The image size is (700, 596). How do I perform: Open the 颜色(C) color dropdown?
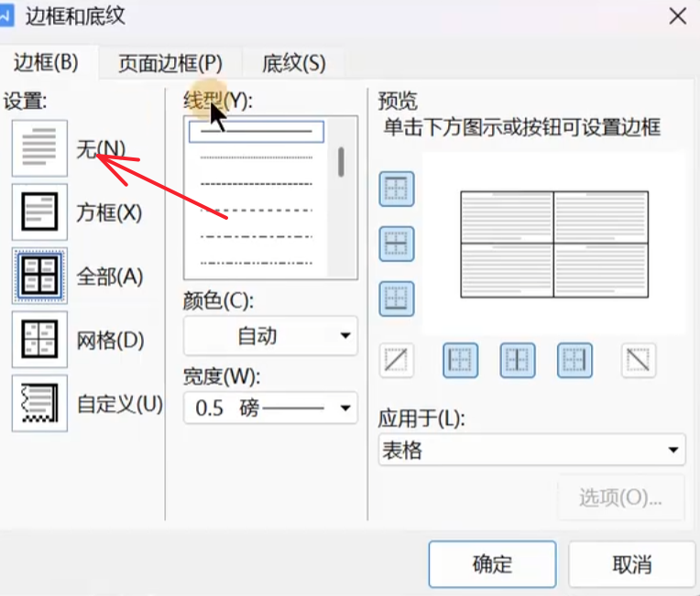(x=270, y=336)
